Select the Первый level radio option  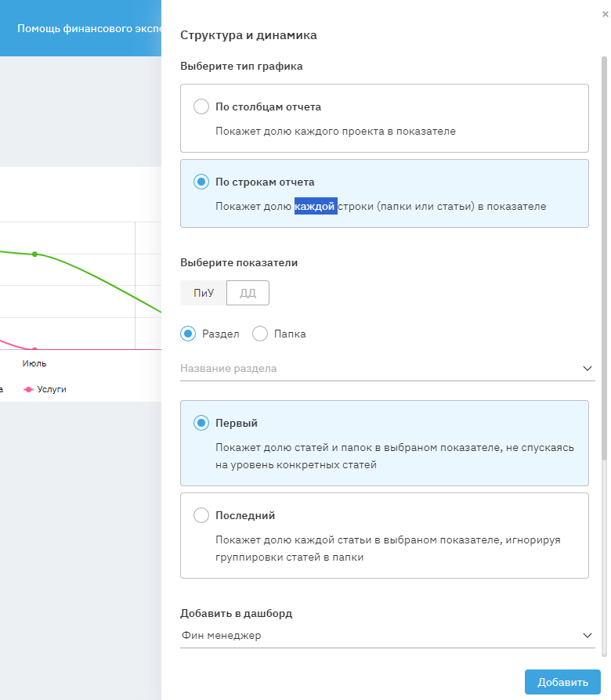[201, 423]
